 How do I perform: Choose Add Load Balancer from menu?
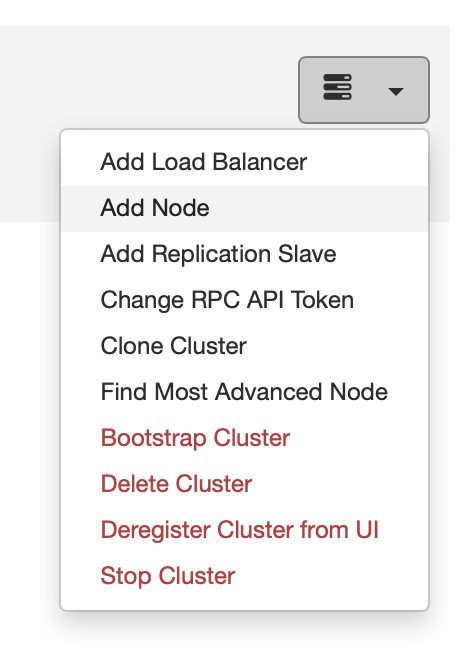click(x=244, y=162)
